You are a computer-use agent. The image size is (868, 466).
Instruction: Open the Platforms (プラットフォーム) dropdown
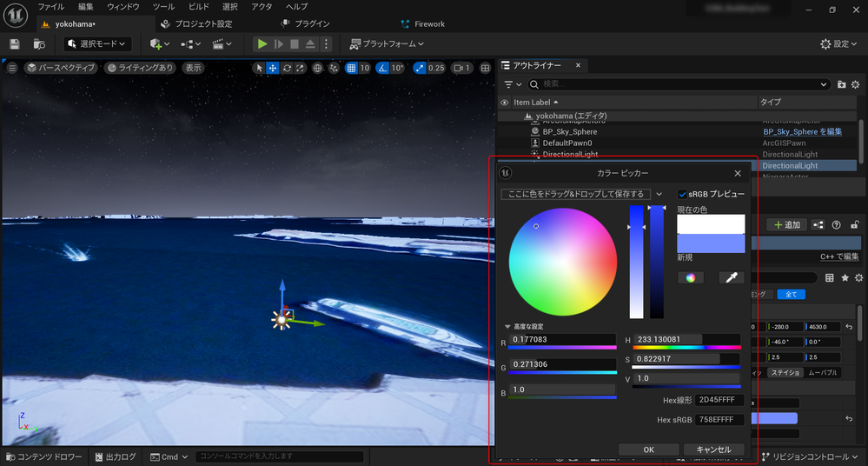[387, 43]
